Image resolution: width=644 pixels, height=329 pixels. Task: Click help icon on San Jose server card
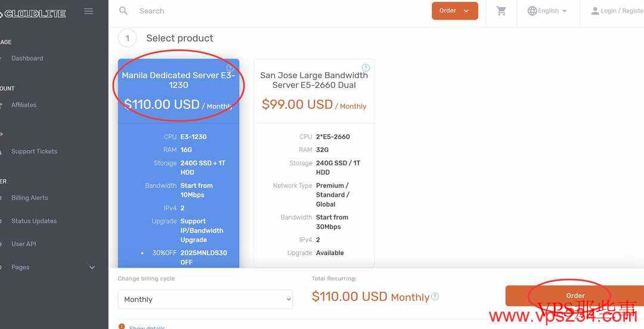point(366,68)
